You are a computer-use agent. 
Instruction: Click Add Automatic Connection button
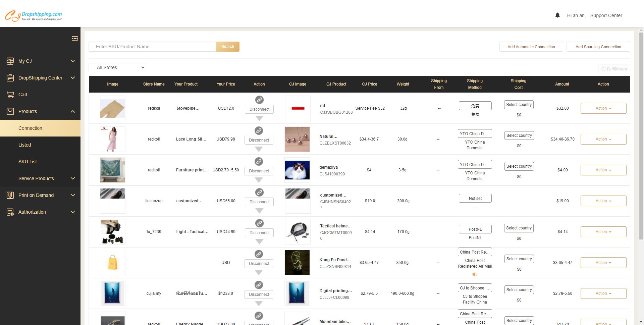click(x=531, y=47)
